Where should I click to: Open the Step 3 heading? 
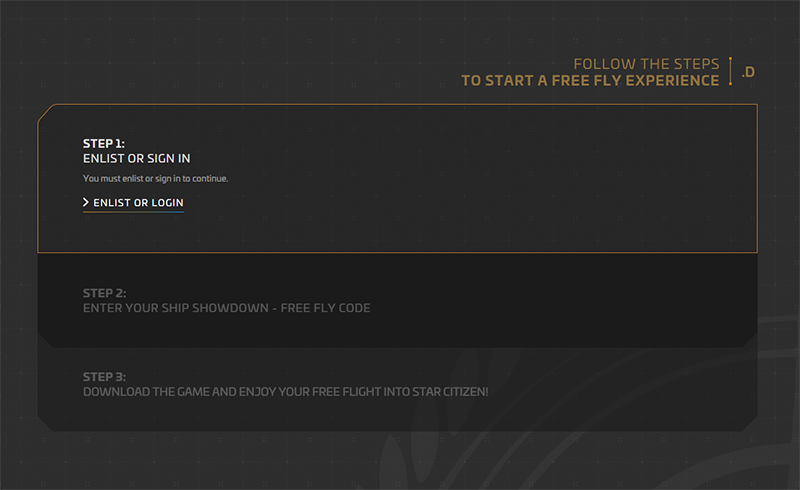pyautogui.click(x=104, y=377)
